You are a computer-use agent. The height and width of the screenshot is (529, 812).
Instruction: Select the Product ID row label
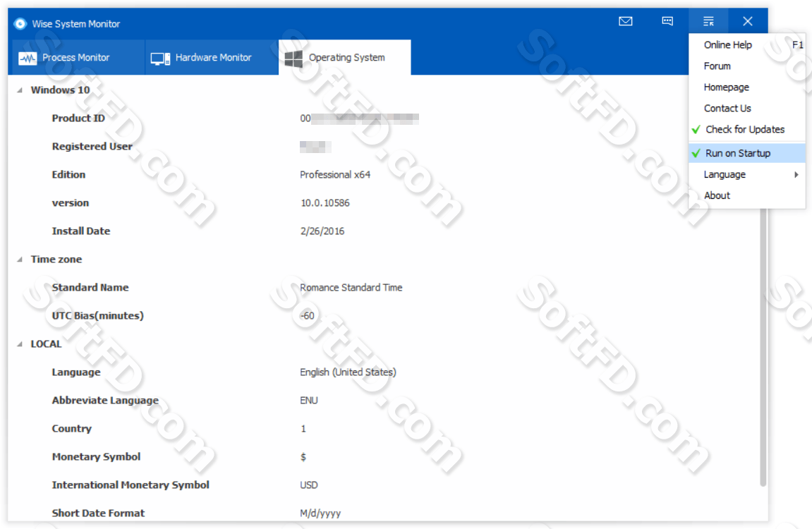pos(78,118)
